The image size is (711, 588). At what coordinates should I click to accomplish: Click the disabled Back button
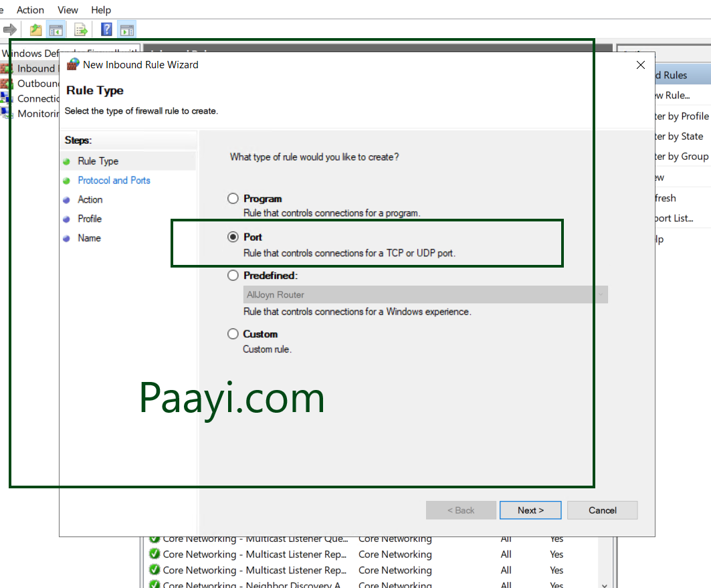pyautogui.click(x=461, y=510)
